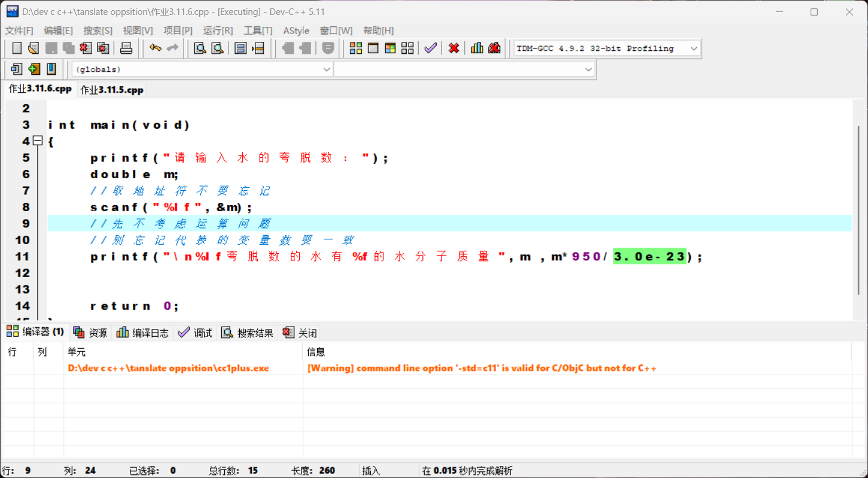Image resolution: width=868 pixels, height=478 pixels.
Task: Switch to the 资源 bottom tab
Action: pos(90,333)
